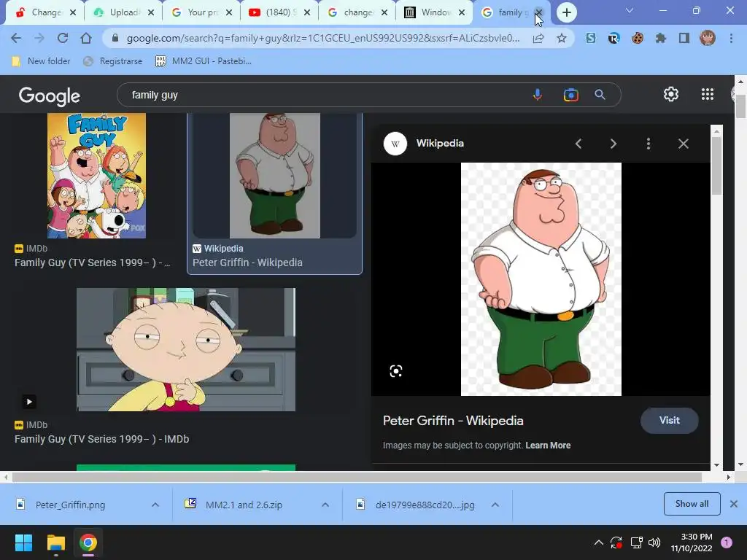This screenshot has height=560, width=747.
Task: Open the cookie extension icon
Action: click(638, 38)
